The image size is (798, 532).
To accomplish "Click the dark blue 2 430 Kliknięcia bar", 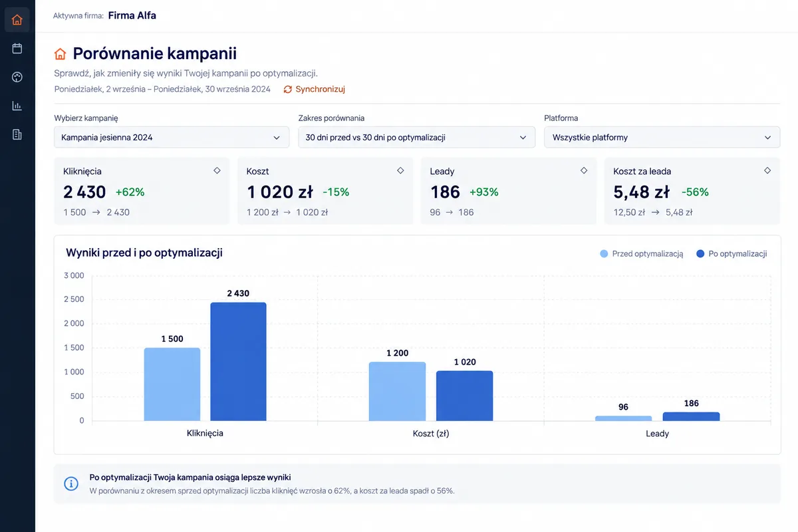I will (239, 362).
